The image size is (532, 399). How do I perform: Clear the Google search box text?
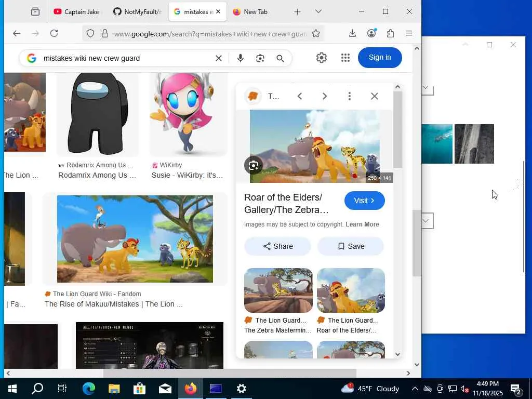click(x=219, y=58)
